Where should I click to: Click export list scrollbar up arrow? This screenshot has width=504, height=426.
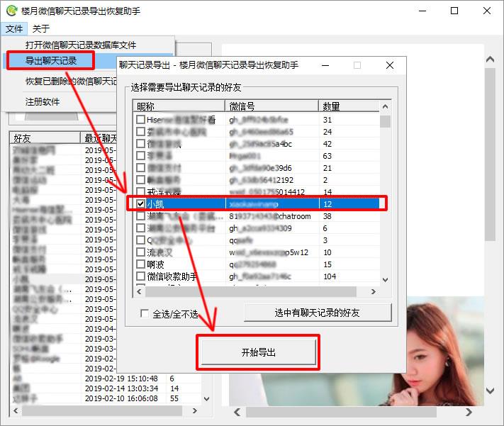(385, 106)
